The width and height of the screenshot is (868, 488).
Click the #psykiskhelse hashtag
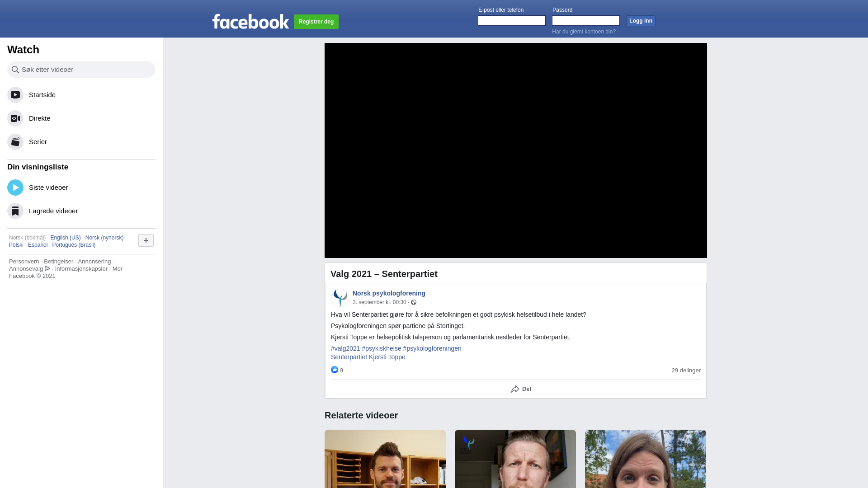(382, 348)
